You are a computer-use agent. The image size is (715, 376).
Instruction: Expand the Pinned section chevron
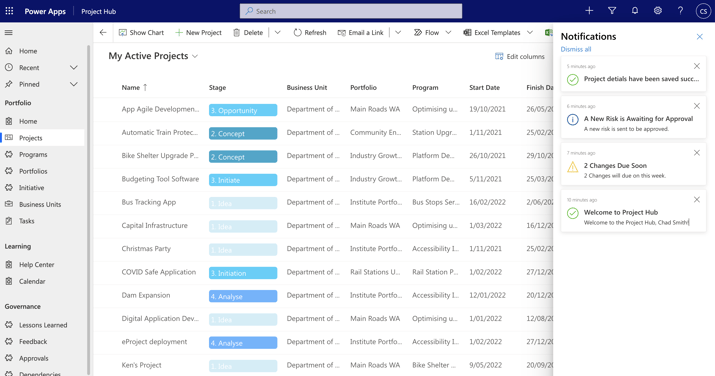point(73,84)
